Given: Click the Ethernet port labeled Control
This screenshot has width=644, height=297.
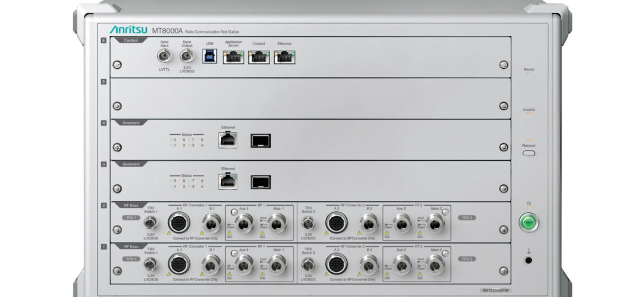Looking at the screenshot, I should 259,57.
